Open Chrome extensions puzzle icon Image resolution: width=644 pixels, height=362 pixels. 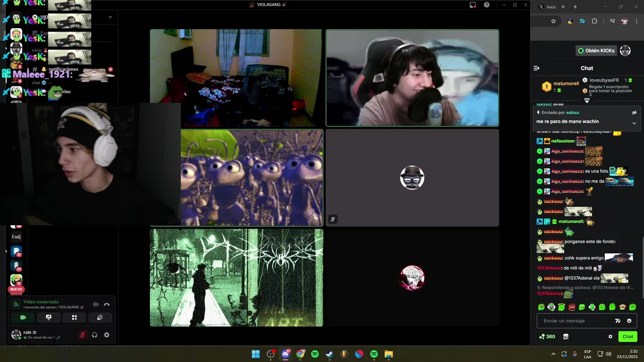(595, 21)
